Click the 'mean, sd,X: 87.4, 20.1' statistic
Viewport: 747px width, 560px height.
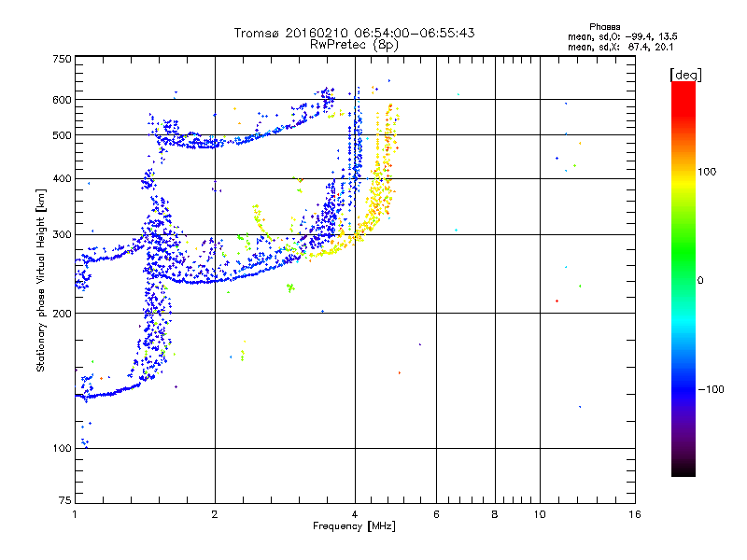(620, 47)
